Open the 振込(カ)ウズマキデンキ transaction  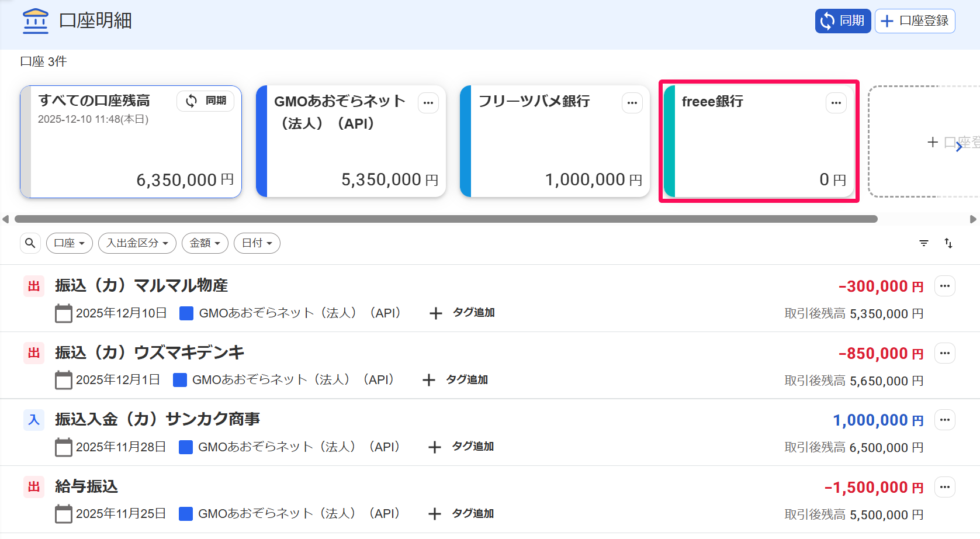tap(150, 353)
